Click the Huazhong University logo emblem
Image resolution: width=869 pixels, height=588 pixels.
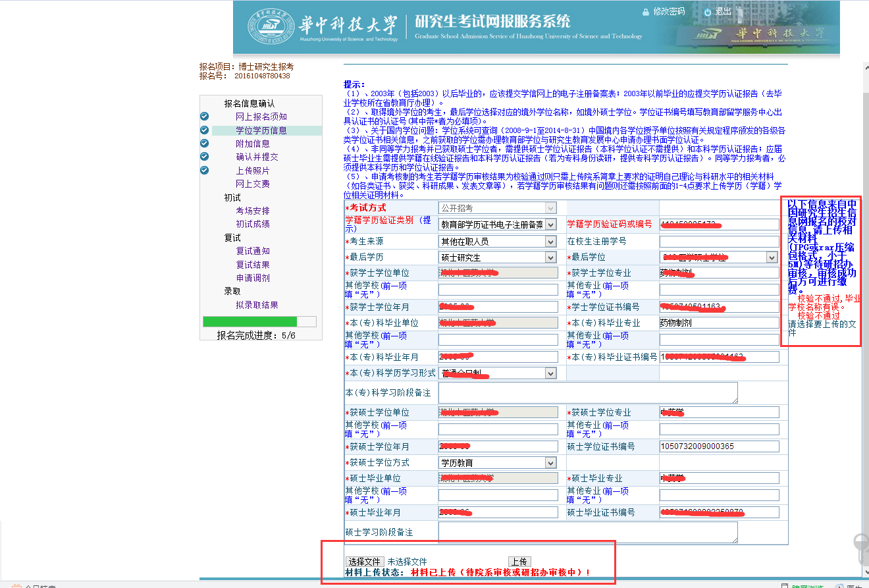pos(269,28)
